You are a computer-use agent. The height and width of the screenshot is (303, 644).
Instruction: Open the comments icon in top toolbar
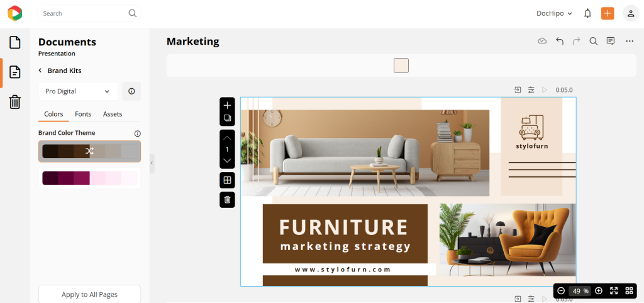pyautogui.click(x=611, y=41)
